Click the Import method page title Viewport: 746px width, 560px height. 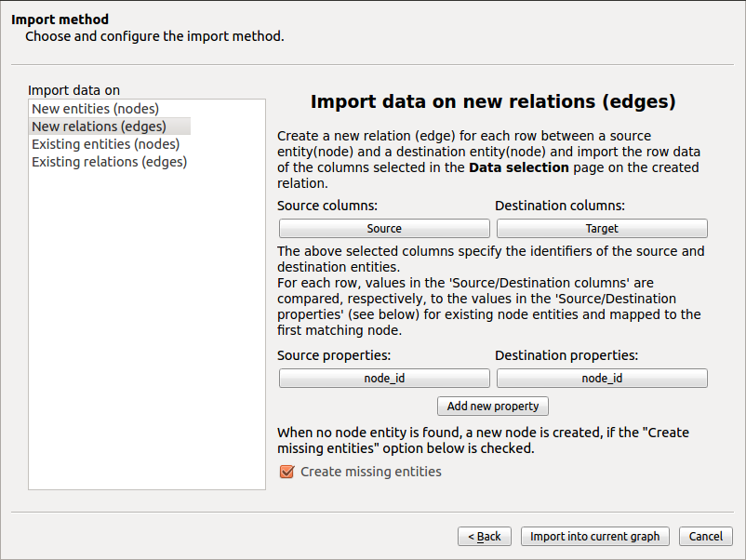(x=60, y=20)
